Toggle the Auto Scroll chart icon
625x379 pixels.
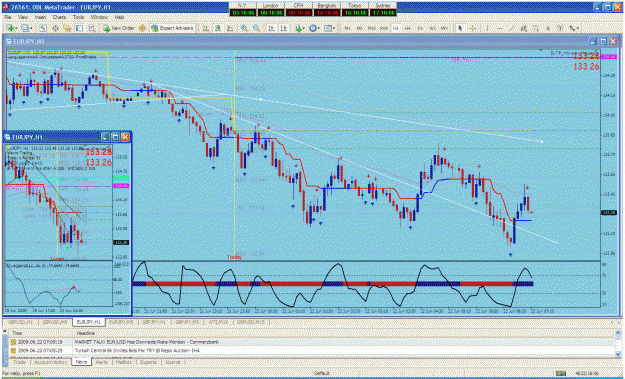(x=271, y=28)
